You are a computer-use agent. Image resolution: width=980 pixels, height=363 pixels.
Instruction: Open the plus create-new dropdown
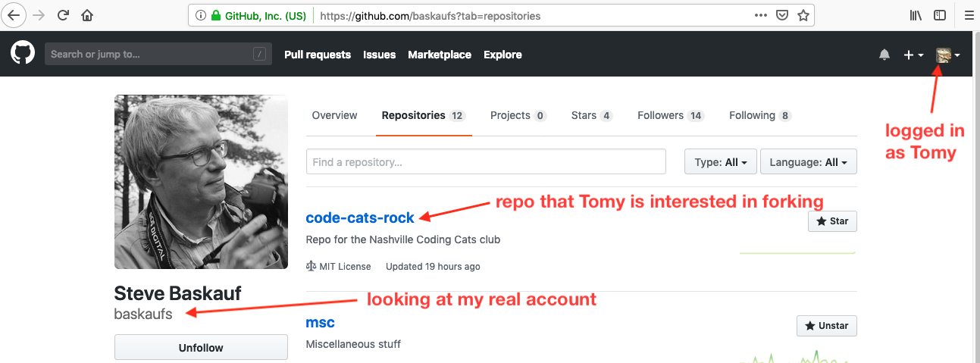(913, 55)
